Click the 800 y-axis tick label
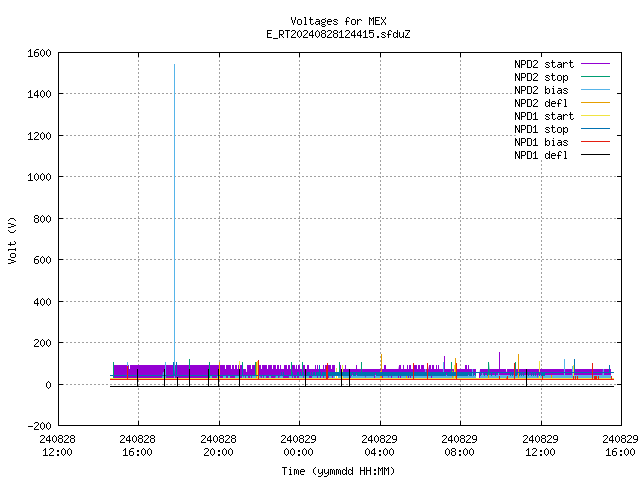The width and height of the screenshot is (640, 480). pyautogui.click(x=42, y=219)
